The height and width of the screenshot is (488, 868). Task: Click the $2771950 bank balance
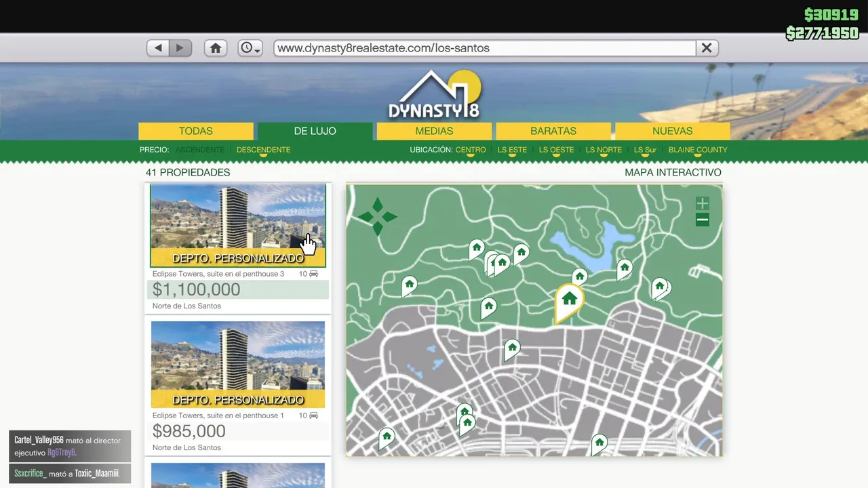click(x=823, y=33)
